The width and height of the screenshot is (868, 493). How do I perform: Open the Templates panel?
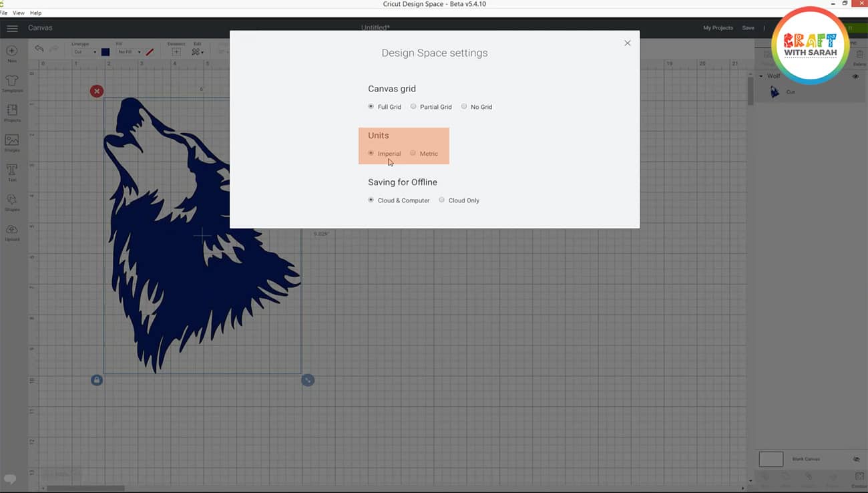[11, 81]
